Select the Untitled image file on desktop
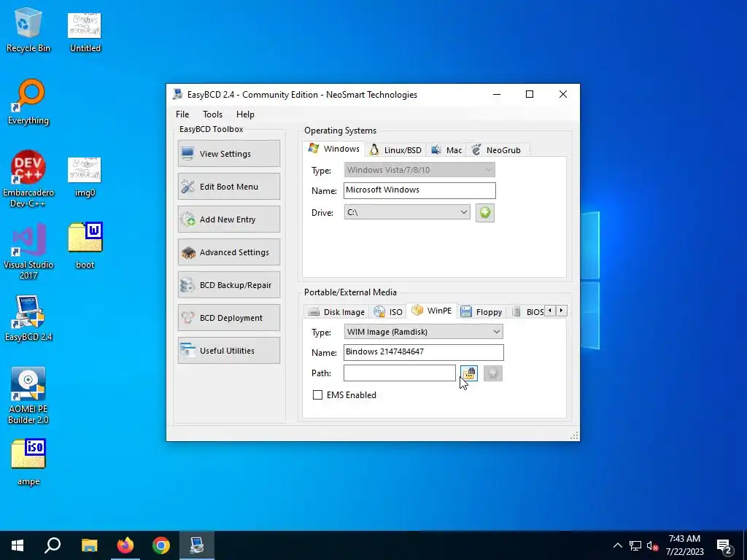 point(85,31)
